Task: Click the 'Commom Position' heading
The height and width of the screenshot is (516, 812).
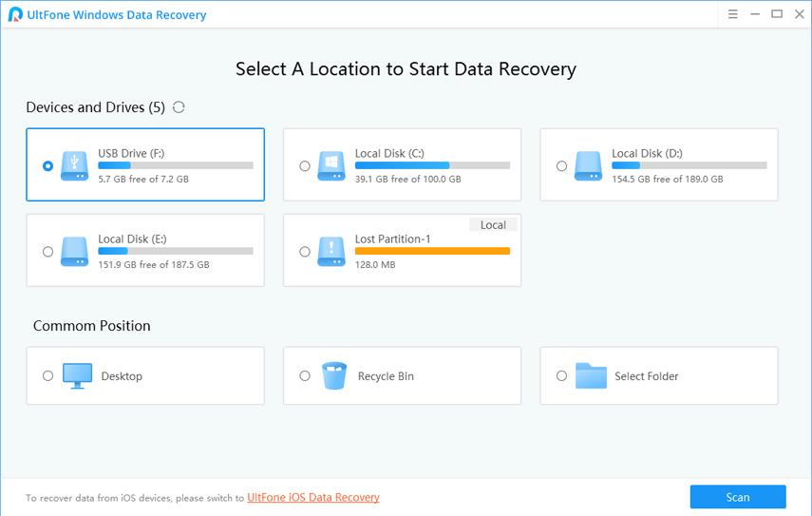Action: pyautogui.click(x=92, y=325)
